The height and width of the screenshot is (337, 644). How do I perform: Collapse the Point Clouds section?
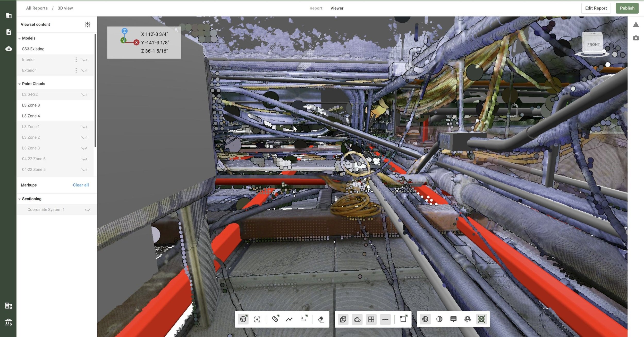click(x=20, y=84)
